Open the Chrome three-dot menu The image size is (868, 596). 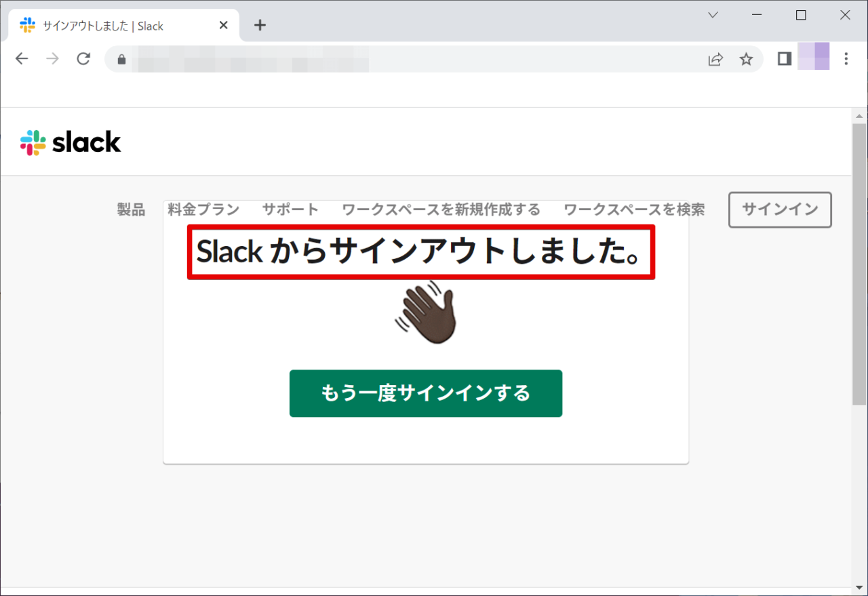pyautogui.click(x=846, y=59)
